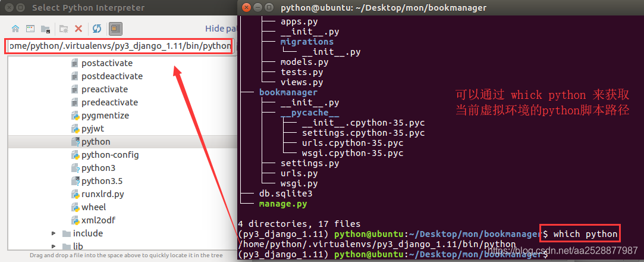Expand the include folder

click(54, 233)
